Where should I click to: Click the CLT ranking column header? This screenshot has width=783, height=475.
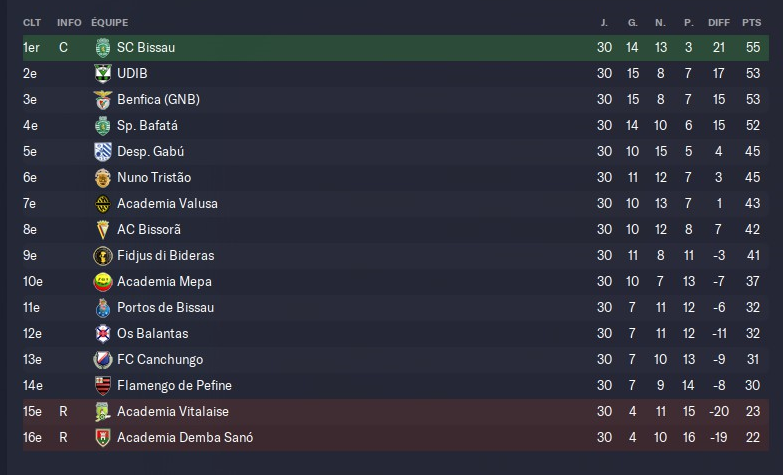(31, 22)
